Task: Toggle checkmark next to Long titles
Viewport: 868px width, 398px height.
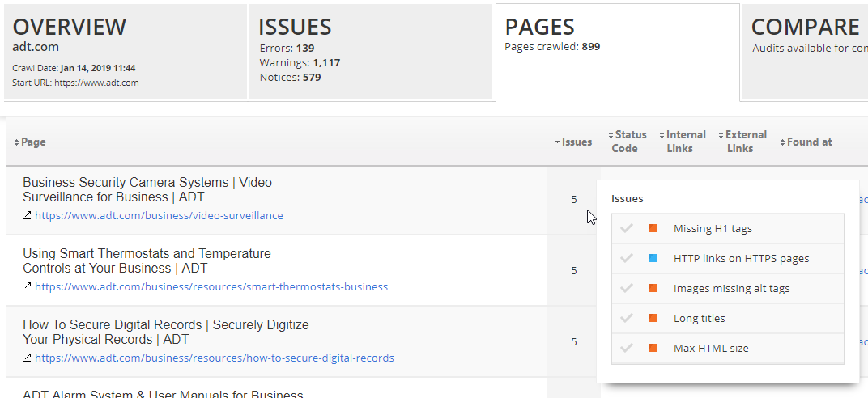Action: [x=626, y=319]
